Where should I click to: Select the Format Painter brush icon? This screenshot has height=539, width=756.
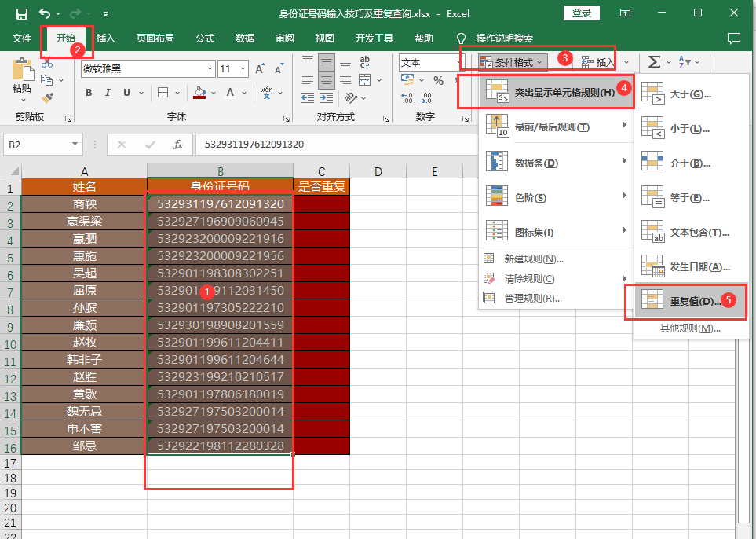(47, 98)
